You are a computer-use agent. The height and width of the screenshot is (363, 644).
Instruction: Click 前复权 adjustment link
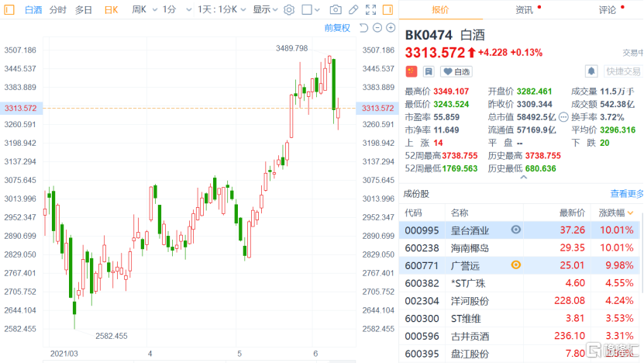pos(337,28)
